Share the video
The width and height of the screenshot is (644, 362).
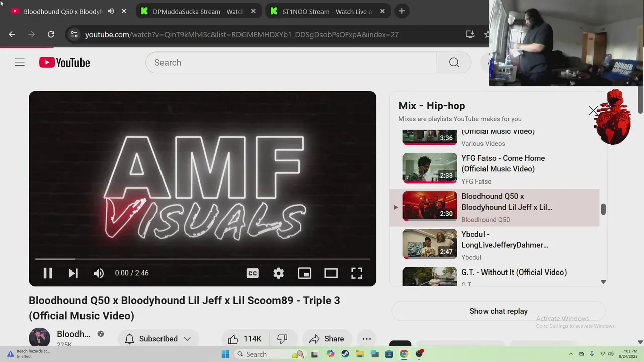[327, 339]
